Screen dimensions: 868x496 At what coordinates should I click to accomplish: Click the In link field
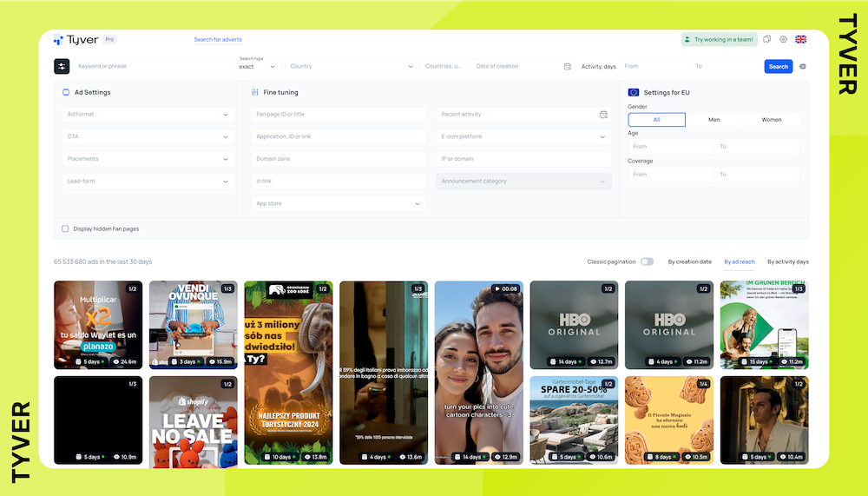(x=339, y=182)
